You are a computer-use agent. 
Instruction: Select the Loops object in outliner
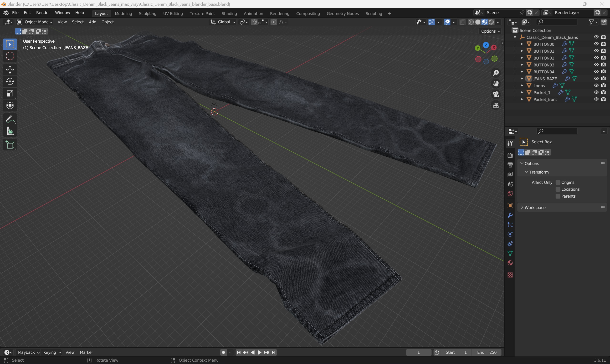pyautogui.click(x=539, y=86)
